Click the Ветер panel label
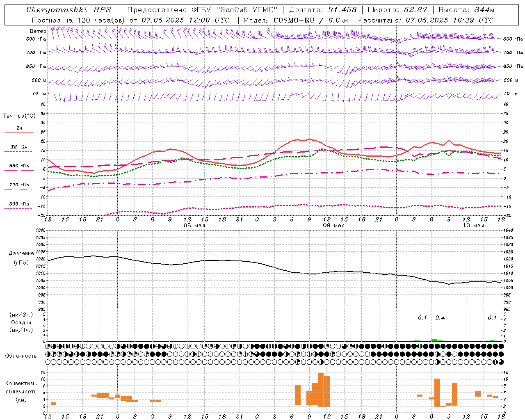This screenshot has width=525, height=420. click(38, 31)
